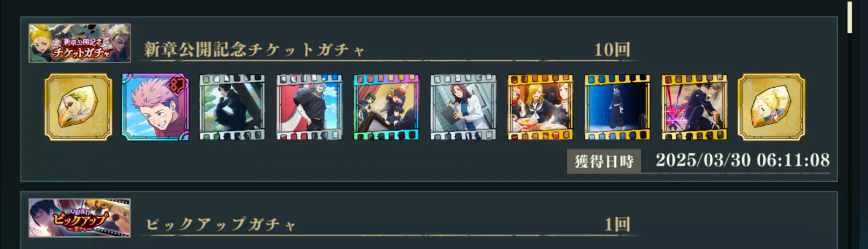The height and width of the screenshot is (249, 868).
Task: Click the 2025/03/30 06:11:08 timestamp
Action: (x=742, y=160)
